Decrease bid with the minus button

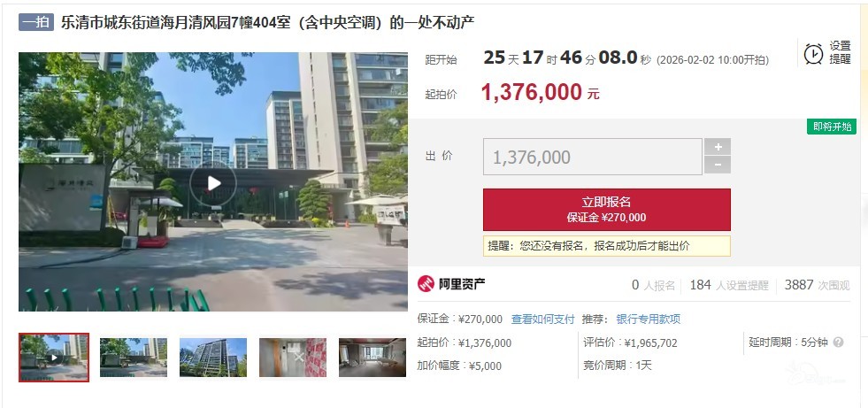click(718, 165)
